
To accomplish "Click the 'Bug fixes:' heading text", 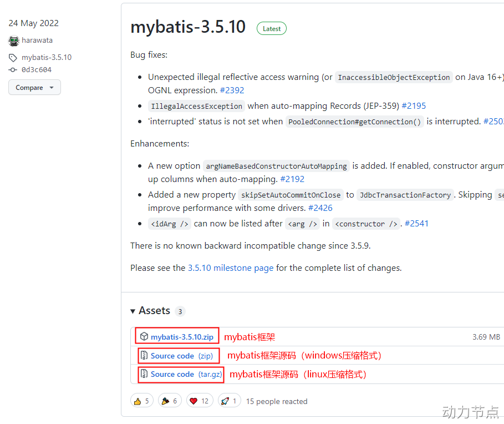I will coord(149,55).
